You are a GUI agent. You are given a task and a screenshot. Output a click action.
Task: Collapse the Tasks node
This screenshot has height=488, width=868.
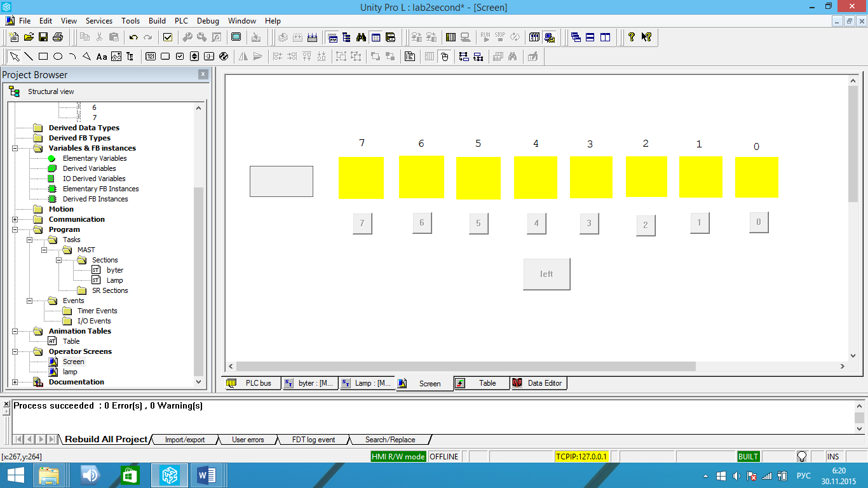pyautogui.click(x=29, y=240)
